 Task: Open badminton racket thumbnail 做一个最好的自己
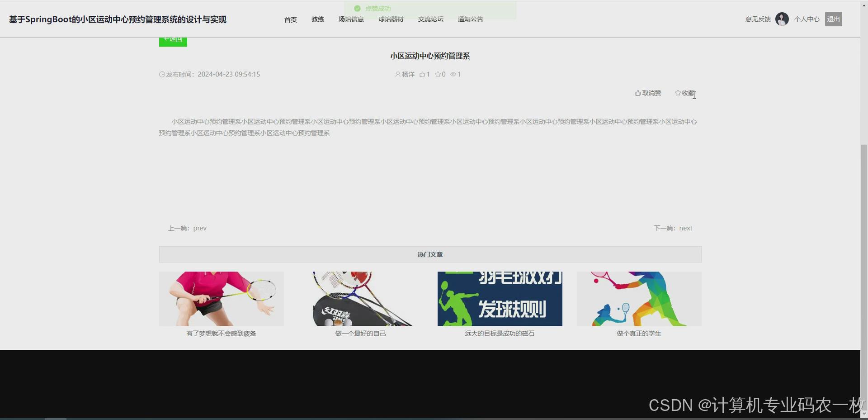361,299
